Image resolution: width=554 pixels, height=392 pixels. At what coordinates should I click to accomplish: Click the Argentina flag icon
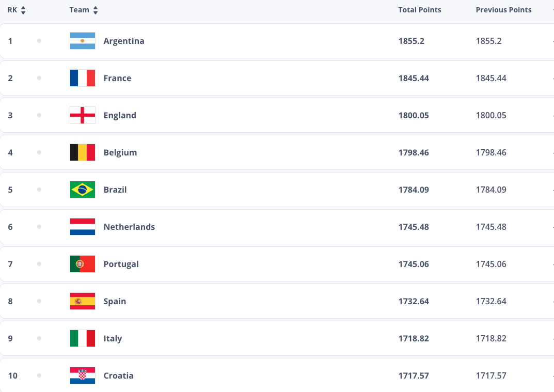click(82, 41)
